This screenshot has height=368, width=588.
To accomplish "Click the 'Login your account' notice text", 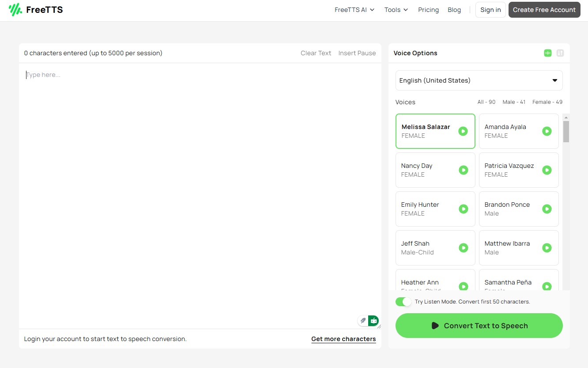I will (105, 339).
